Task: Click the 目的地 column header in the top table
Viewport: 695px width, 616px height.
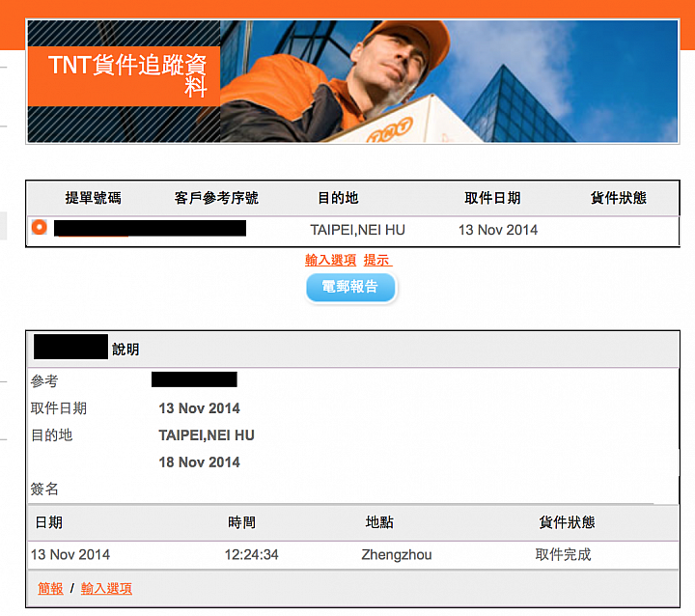Action: click(x=338, y=198)
